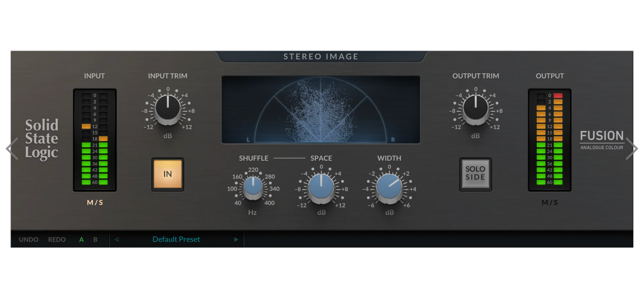
Task: Click the Space dB knob
Action: (x=321, y=188)
